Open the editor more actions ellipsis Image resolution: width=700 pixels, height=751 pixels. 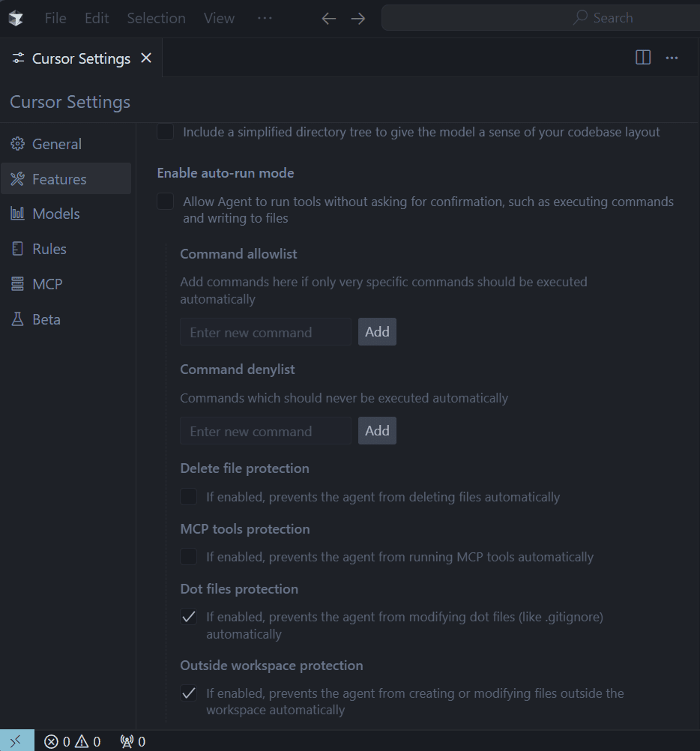coord(672,58)
